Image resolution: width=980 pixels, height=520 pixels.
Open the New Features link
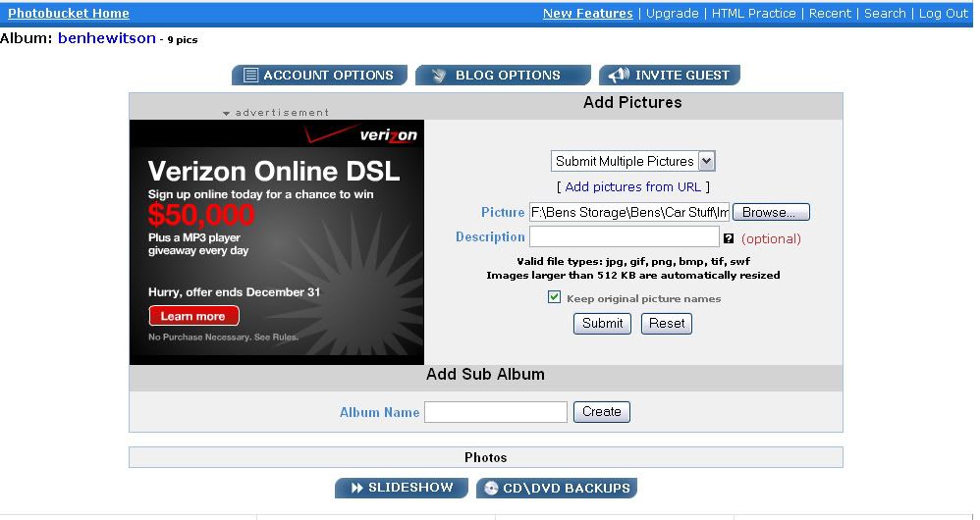tap(587, 13)
